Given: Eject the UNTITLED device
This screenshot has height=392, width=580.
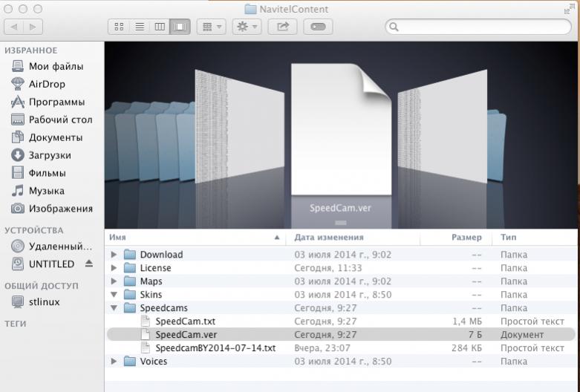Looking at the screenshot, I should pyautogui.click(x=90, y=264).
